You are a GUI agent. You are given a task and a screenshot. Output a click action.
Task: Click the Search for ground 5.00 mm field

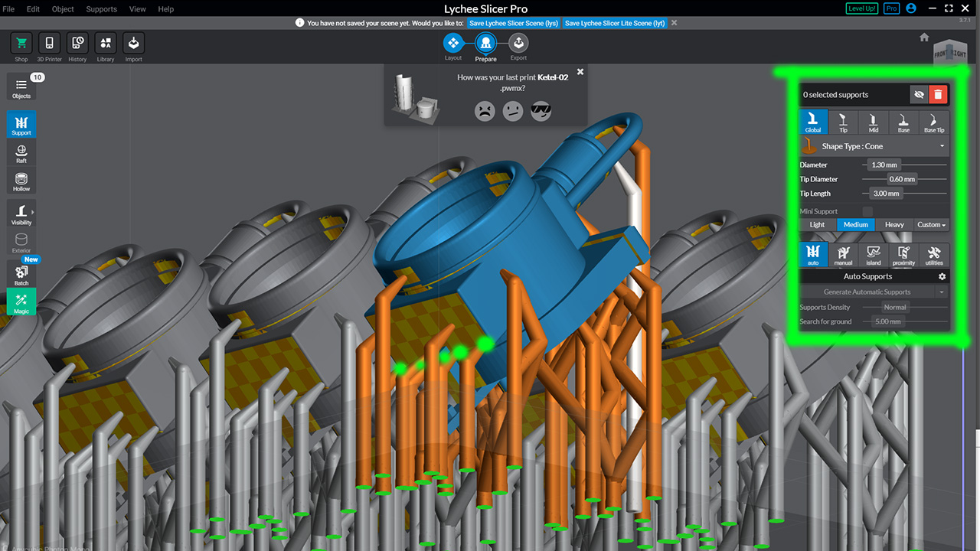(x=887, y=321)
